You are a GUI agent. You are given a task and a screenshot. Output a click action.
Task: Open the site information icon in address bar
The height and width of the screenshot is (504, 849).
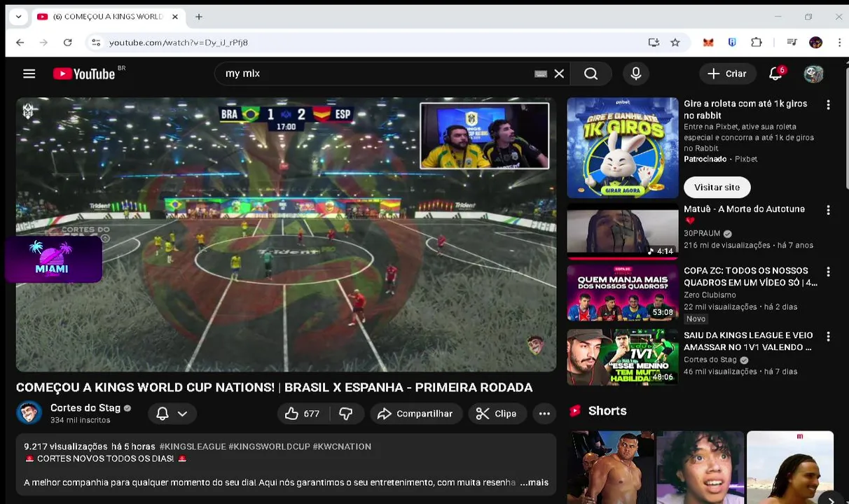coord(96,43)
